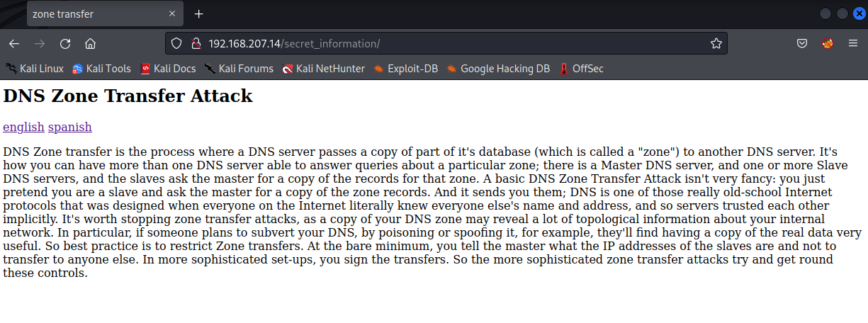Image resolution: width=868 pixels, height=323 pixels.
Task: Bookmark this page with the star
Action: tap(716, 44)
